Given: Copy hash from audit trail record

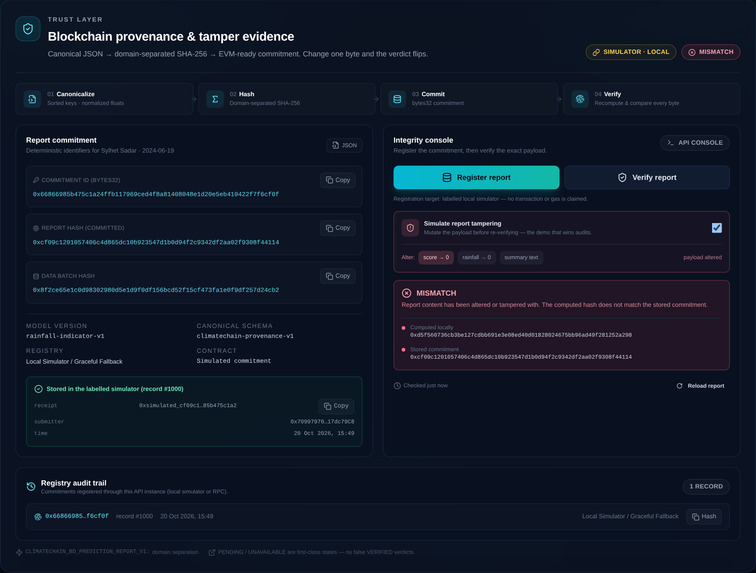Looking at the screenshot, I should point(704,517).
